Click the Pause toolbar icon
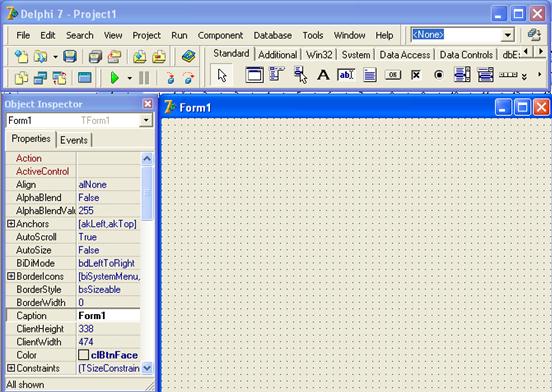 point(144,78)
